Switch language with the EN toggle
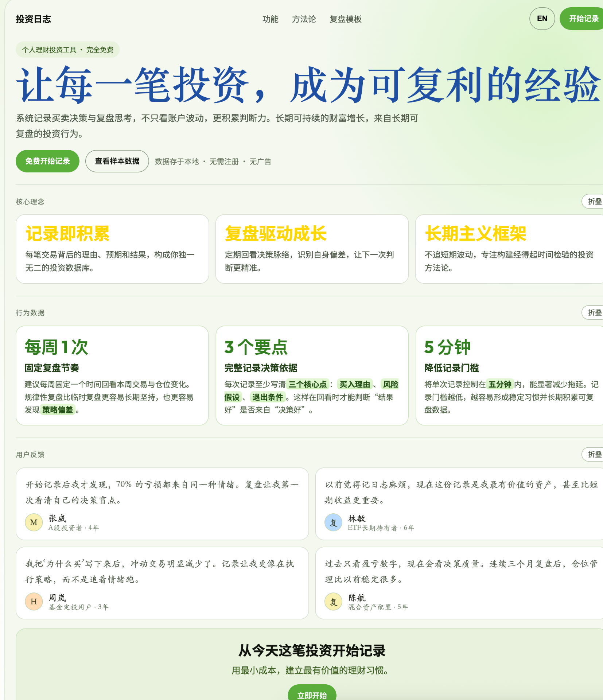 coord(542,19)
